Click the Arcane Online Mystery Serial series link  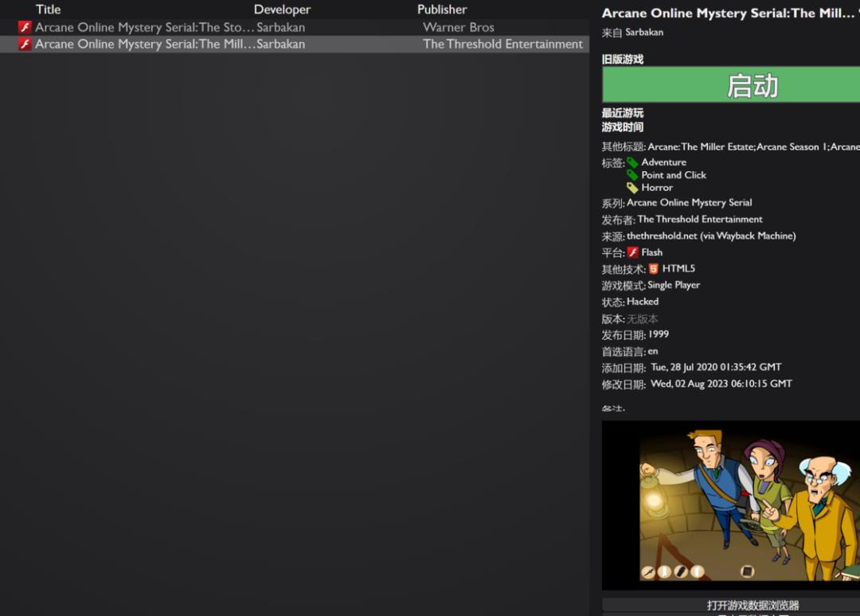point(690,202)
